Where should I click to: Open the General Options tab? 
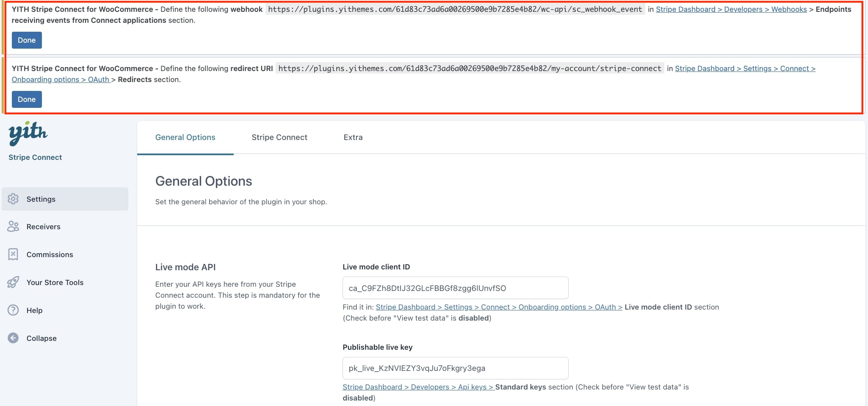(185, 137)
